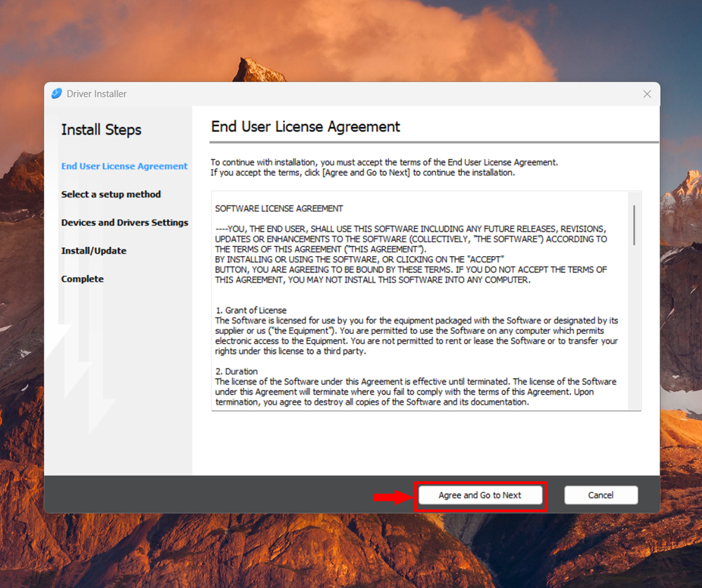Screen dimensions: 702x588
Task: Go to the Install/Update step
Action: coord(94,250)
